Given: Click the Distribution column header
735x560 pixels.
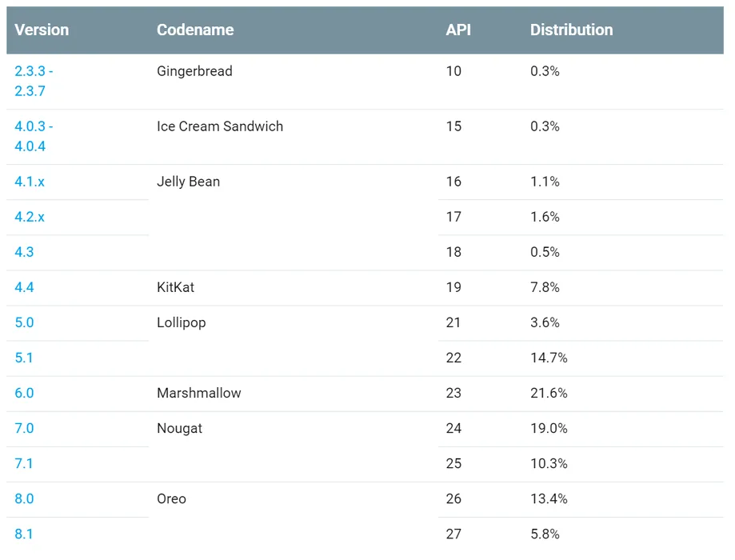Looking at the screenshot, I should [x=571, y=30].
